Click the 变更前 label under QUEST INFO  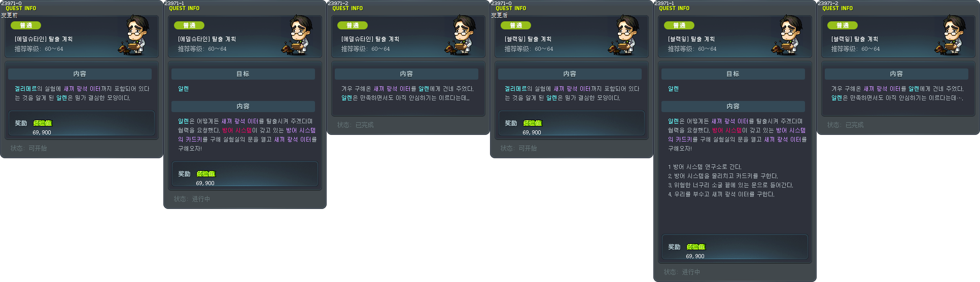[x=9, y=15]
